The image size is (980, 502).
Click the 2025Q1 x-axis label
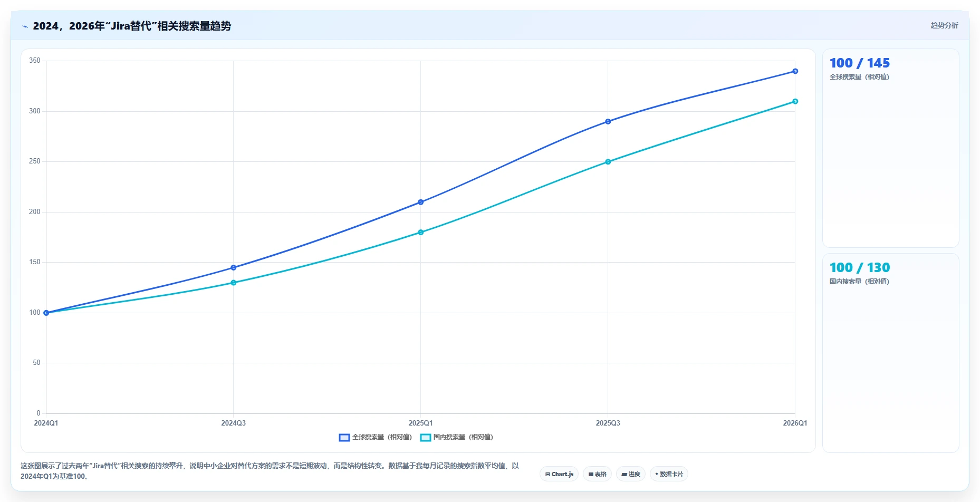tap(420, 423)
